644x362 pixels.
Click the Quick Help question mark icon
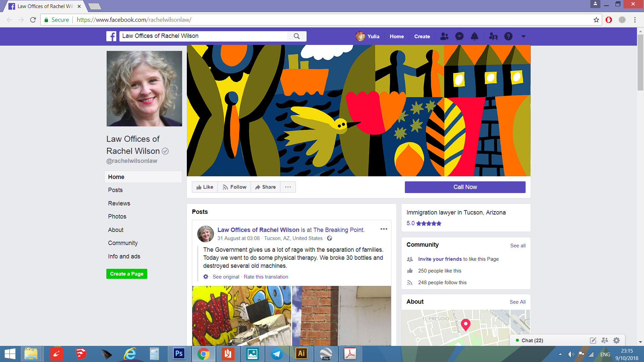508,36
